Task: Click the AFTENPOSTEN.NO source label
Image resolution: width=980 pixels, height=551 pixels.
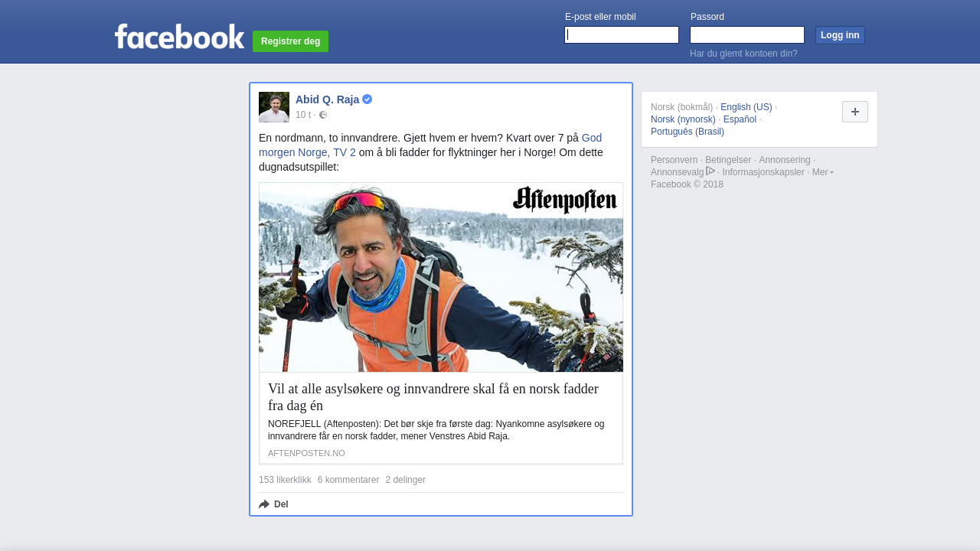Action: [306, 453]
